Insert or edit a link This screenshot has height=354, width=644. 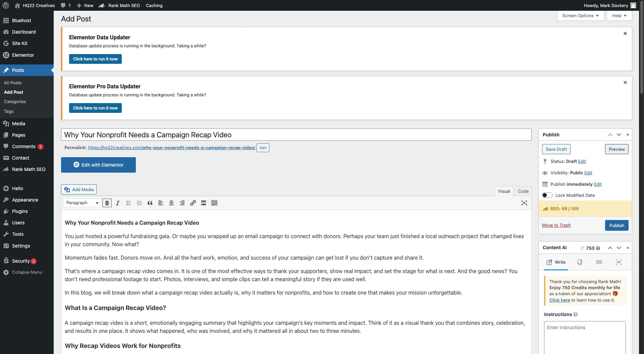(193, 203)
